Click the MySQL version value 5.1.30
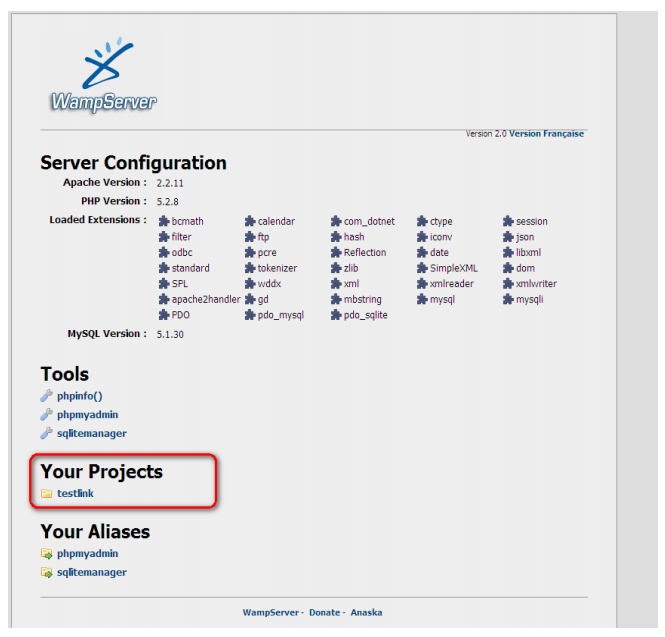This screenshot has height=637, width=665. (170, 334)
